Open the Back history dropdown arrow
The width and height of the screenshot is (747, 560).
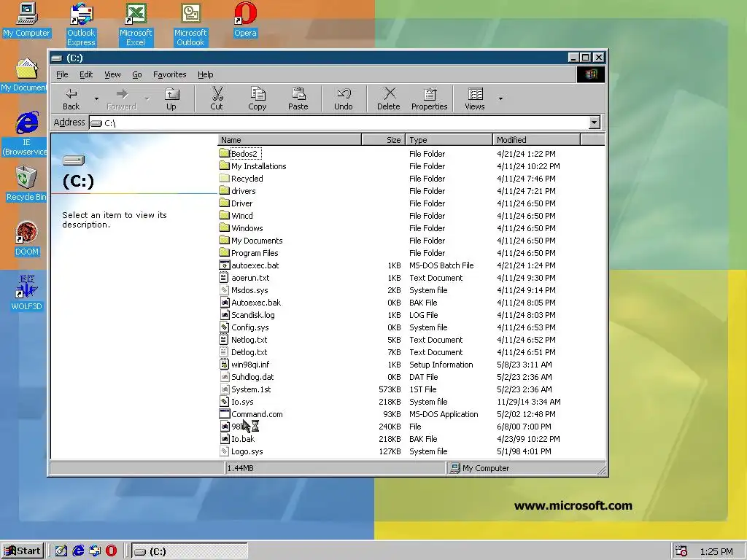(96, 99)
